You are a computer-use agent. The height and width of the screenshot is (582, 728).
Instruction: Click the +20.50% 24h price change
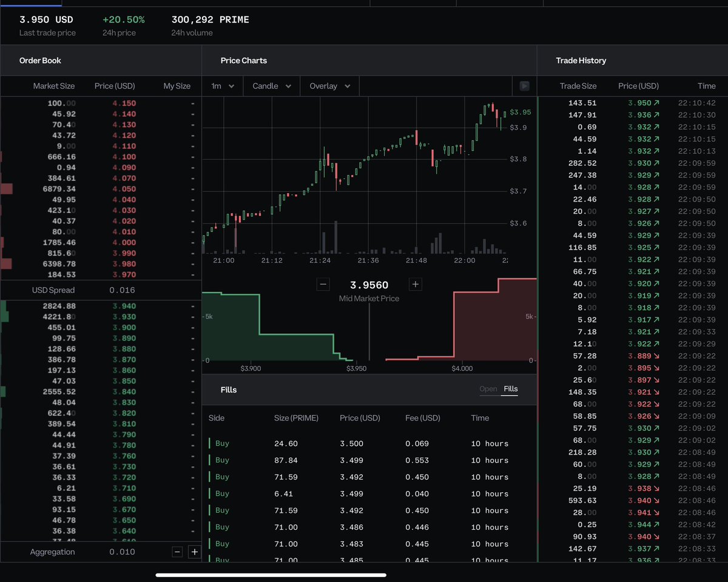click(124, 19)
